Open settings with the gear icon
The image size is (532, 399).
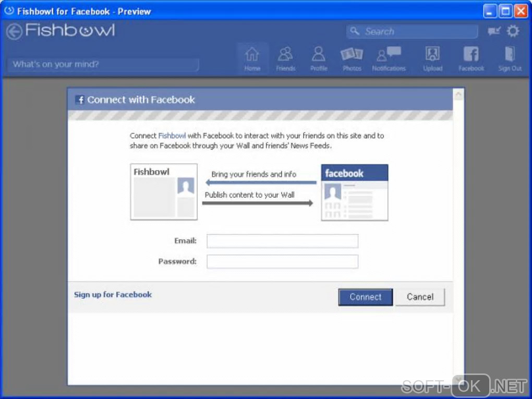pyautogui.click(x=513, y=31)
